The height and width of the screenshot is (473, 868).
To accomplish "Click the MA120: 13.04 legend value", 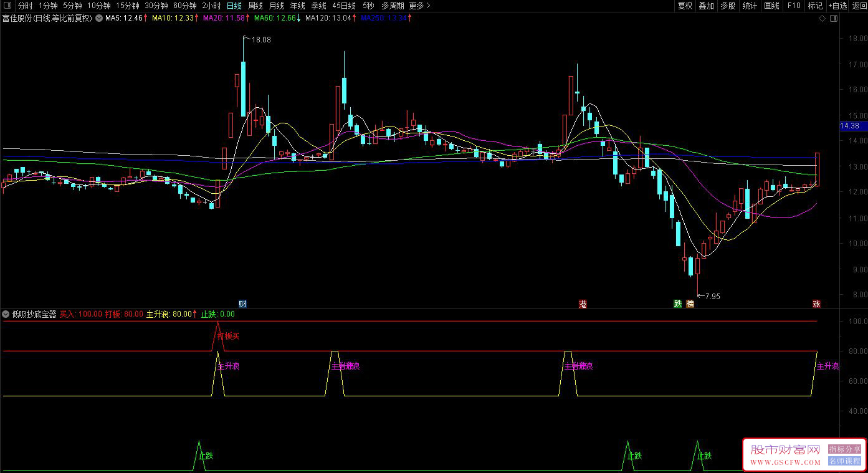I will [328, 18].
